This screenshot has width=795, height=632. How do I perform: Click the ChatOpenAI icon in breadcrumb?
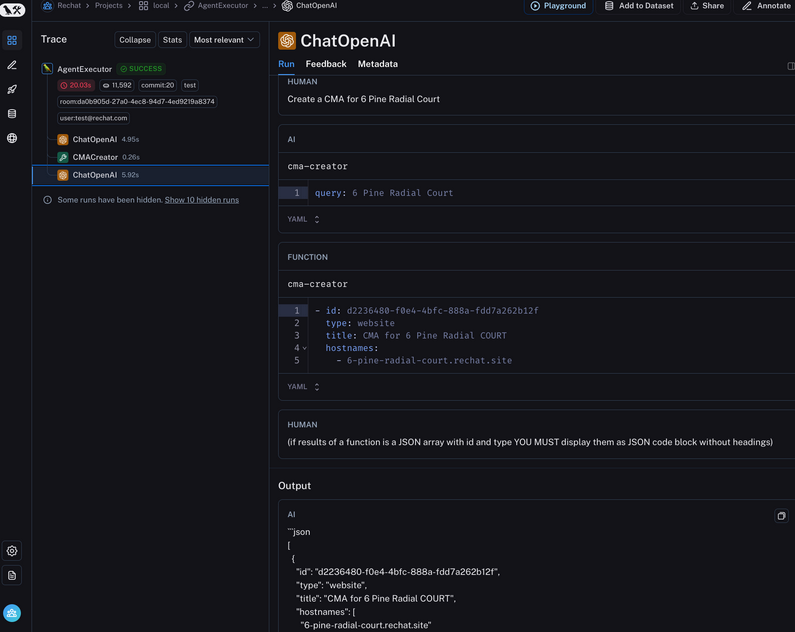[x=287, y=6]
